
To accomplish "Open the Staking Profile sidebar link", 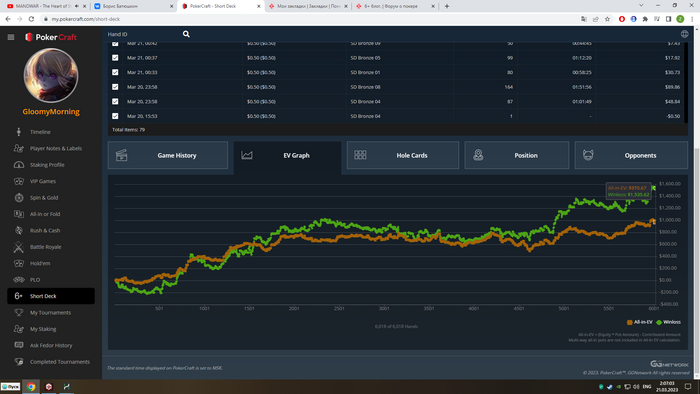I will (x=47, y=165).
